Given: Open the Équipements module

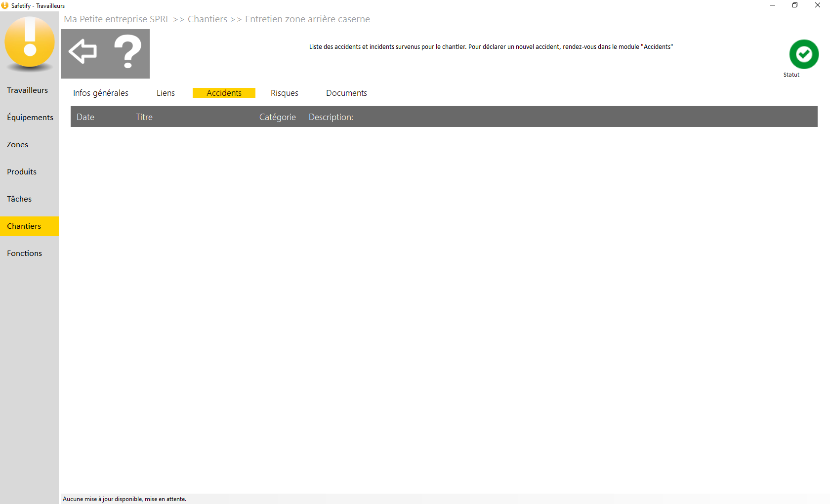Looking at the screenshot, I should (30, 118).
